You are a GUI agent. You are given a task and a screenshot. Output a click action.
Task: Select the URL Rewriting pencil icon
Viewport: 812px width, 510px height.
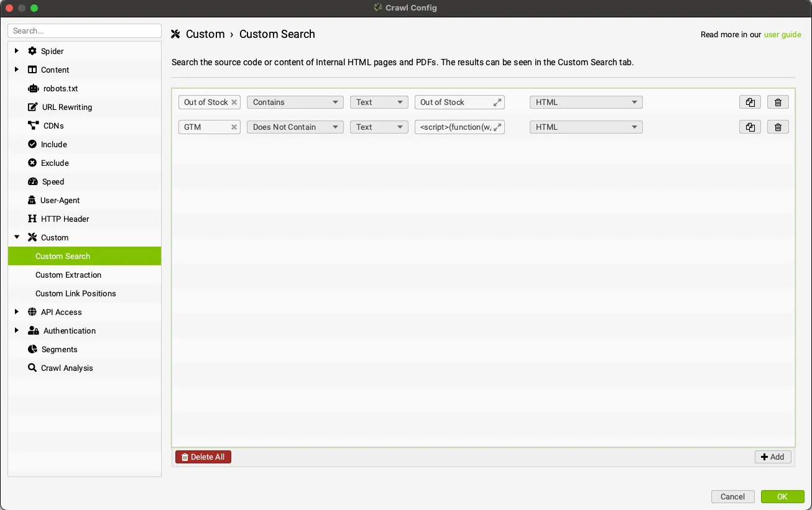[x=32, y=107]
